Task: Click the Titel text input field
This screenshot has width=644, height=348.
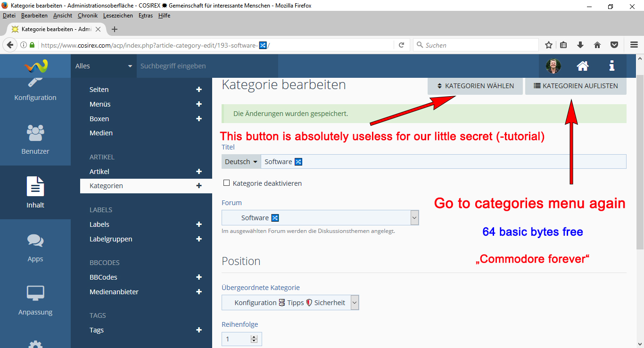Action: [x=443, y=162]
